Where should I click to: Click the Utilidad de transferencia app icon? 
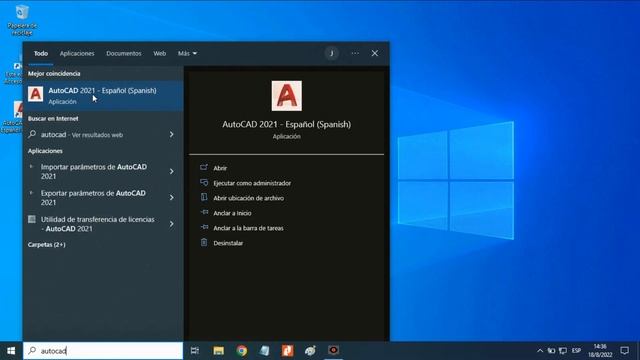32,219
